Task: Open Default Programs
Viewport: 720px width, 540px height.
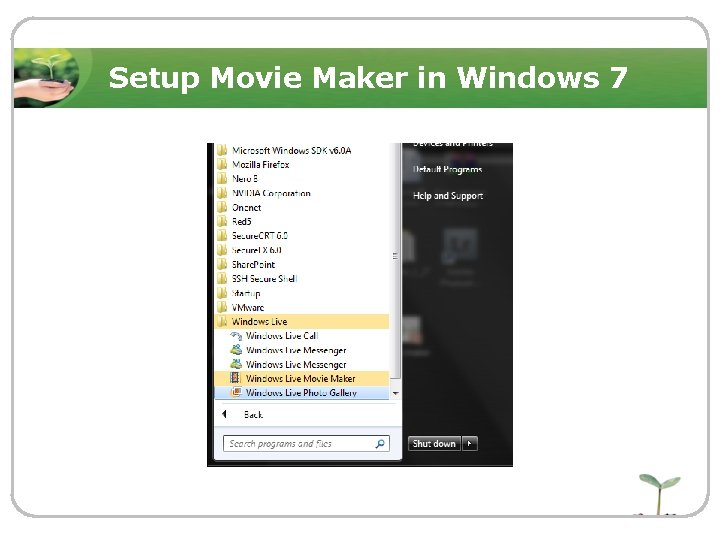Action: pos(448,169)
